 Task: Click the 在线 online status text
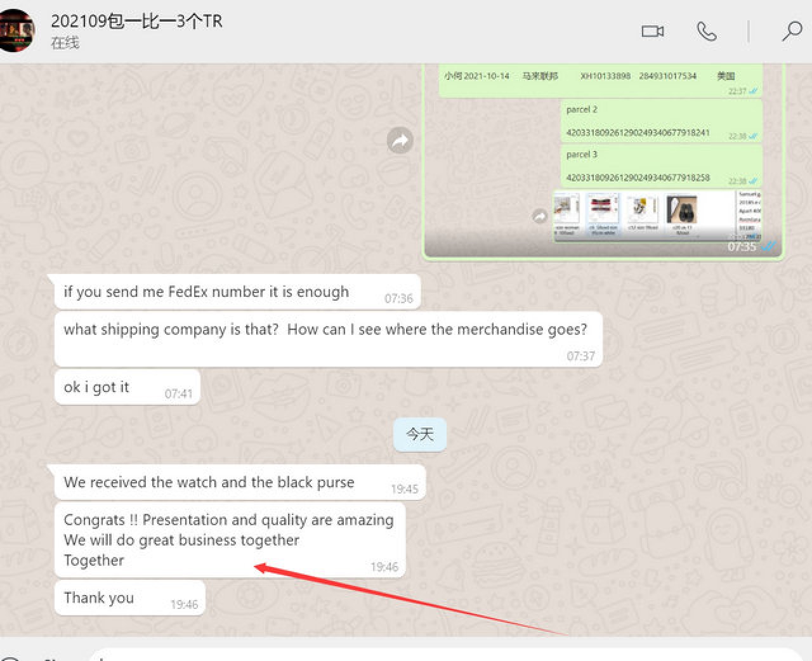pyautogui.click(x=65, y=43)
